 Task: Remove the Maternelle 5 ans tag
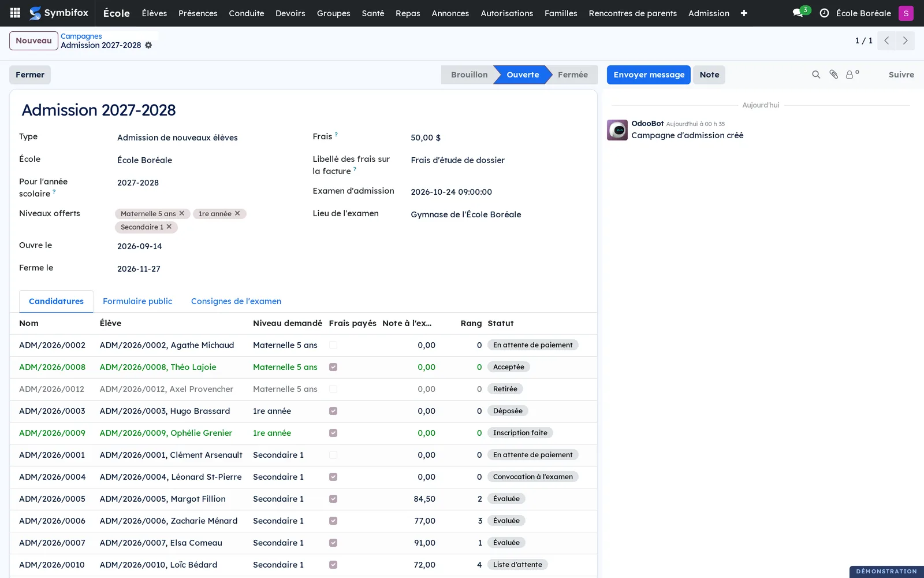(182, 213)
